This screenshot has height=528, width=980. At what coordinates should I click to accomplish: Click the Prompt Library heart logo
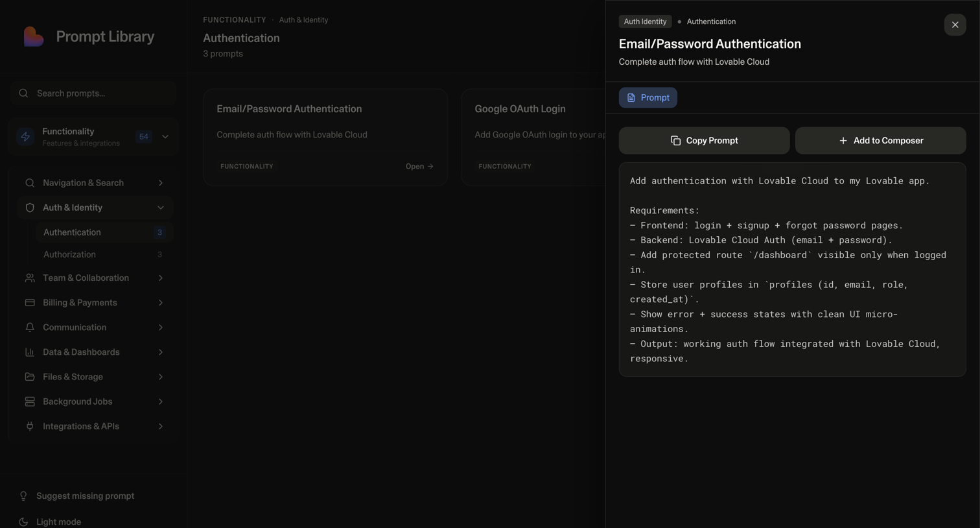[34, 36]
